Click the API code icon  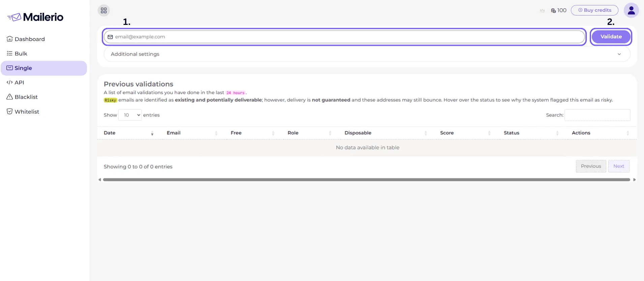click(10, 82)
